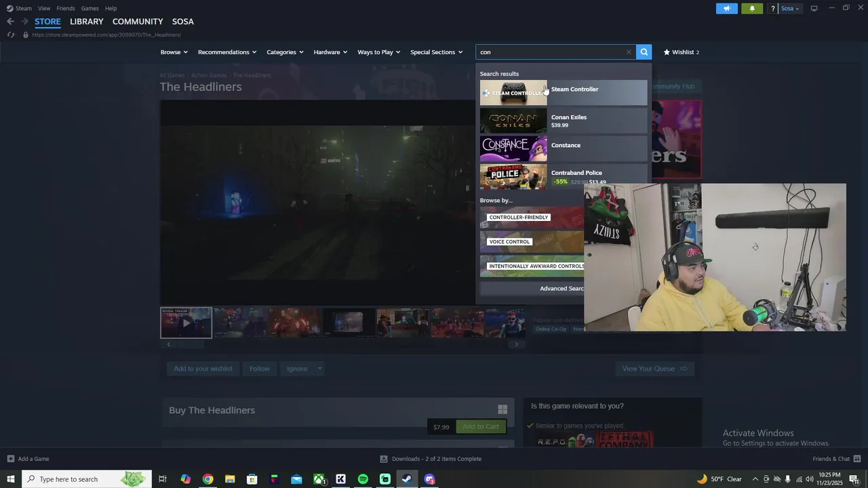Browse by Voice Control tag

[532, 242]
